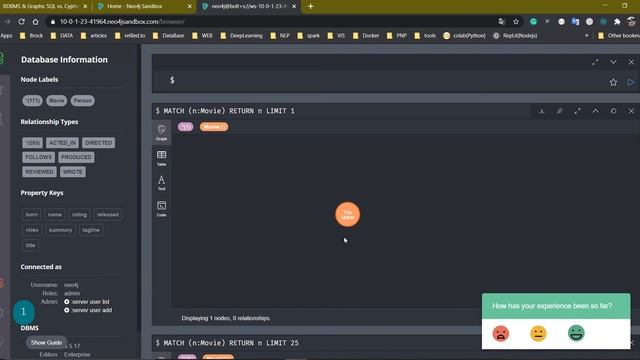Open a new browser tab
Viewport: 640px width, 360px height.
(x=310, y=7)
